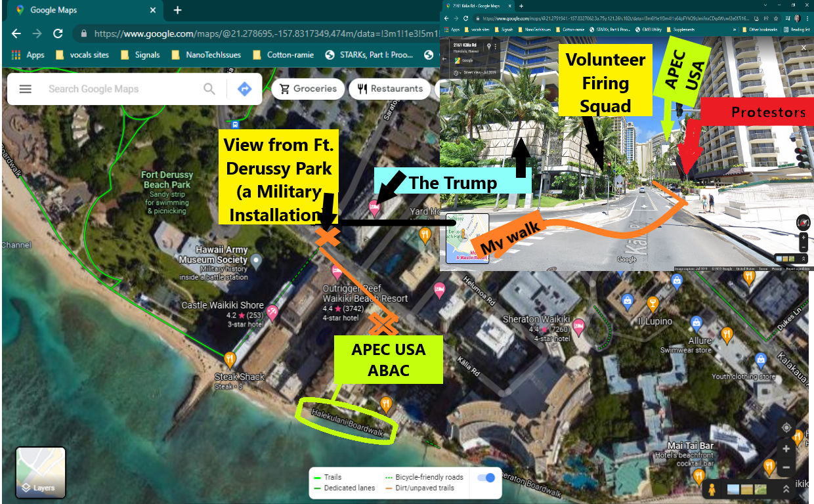Open GMEI Utility bookmark in Street View window
Viewport: 814px width, 504px height.
tap(649, 30)
